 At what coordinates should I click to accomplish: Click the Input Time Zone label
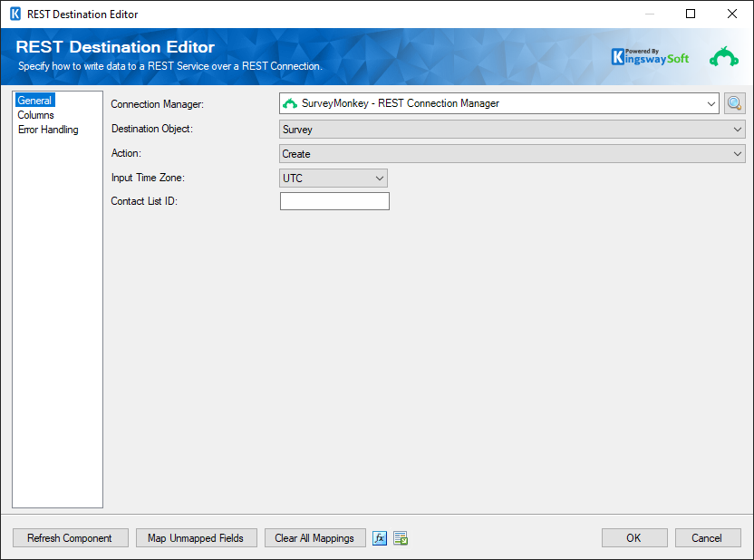tap(148, 178)
